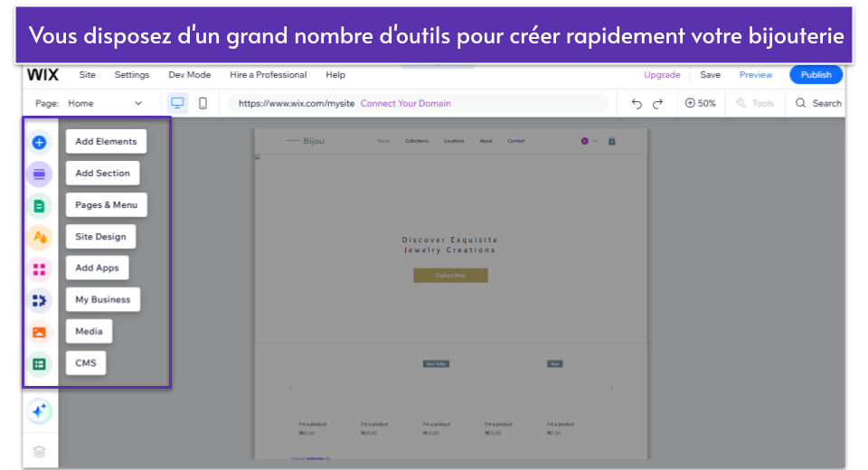Click the Media label
This screenshot has width=868, height=470.
click(89, 331)
